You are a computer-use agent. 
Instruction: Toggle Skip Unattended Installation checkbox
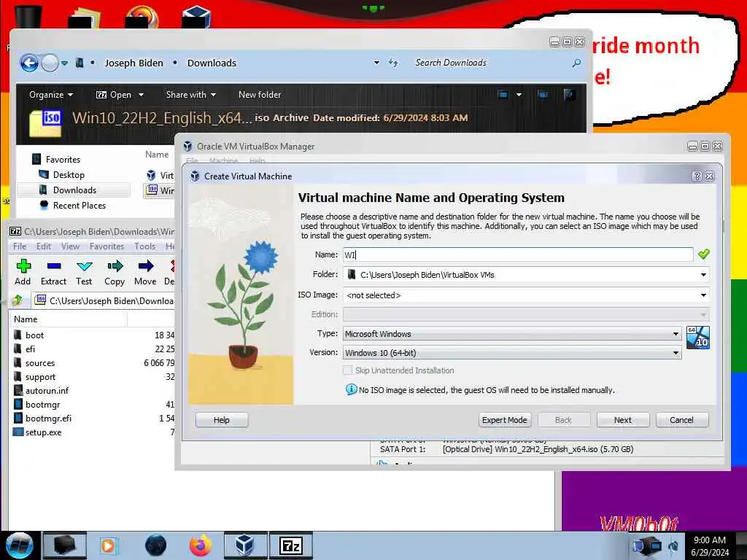click(x=348, y=370)
